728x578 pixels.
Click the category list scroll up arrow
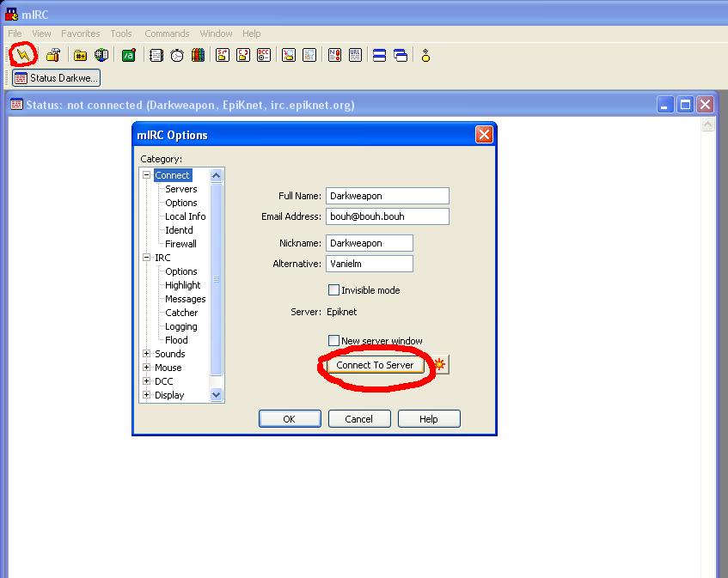[x=216, y=175]
